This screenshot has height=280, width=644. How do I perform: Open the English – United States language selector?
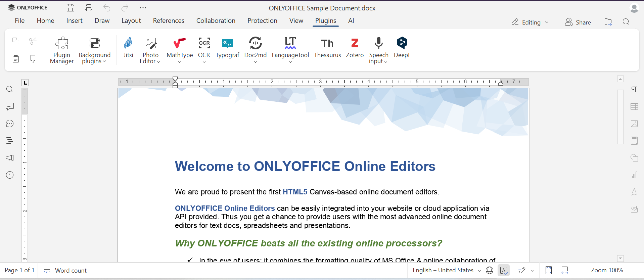(x=447, y=270)
